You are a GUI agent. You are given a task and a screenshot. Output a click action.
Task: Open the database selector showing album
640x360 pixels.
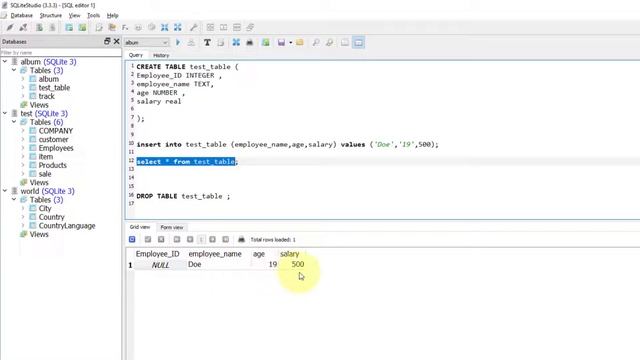click(147, 42)
